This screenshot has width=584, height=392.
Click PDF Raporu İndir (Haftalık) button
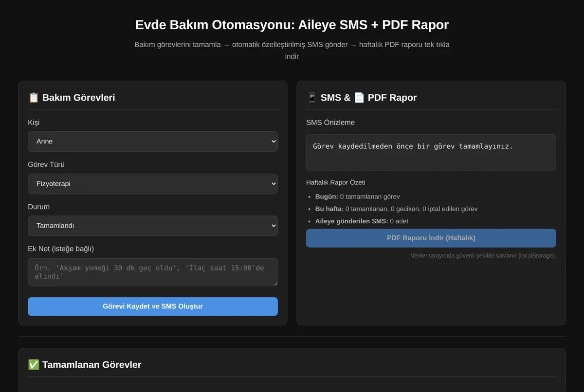tap(431, 238)
